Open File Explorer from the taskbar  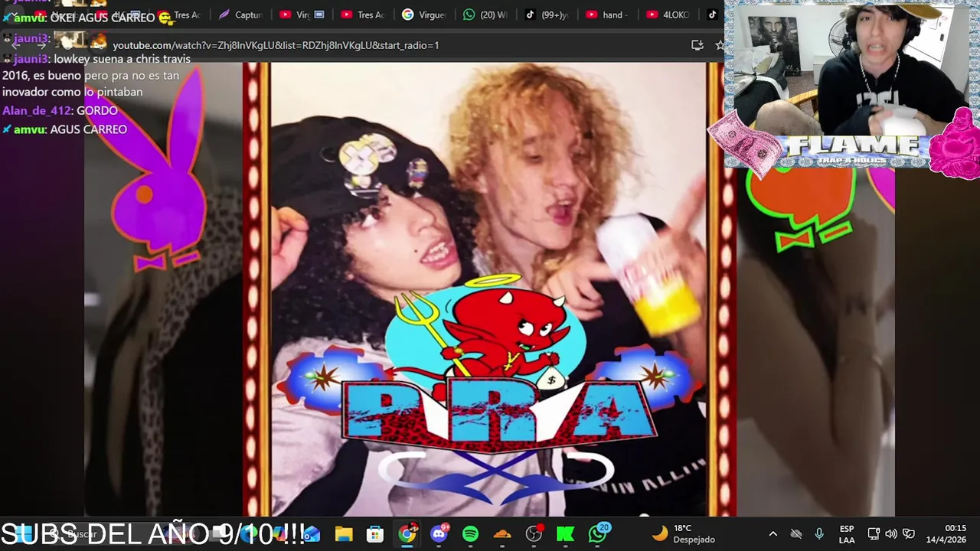click(344, 533)
